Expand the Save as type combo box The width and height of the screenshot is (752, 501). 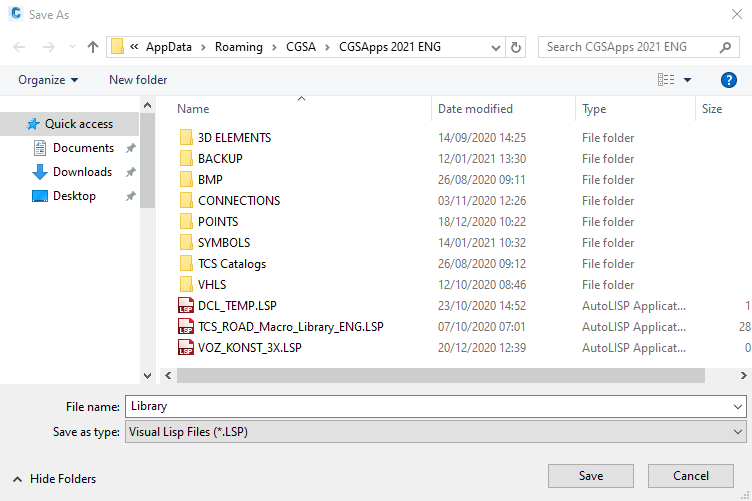click(738, 432)
